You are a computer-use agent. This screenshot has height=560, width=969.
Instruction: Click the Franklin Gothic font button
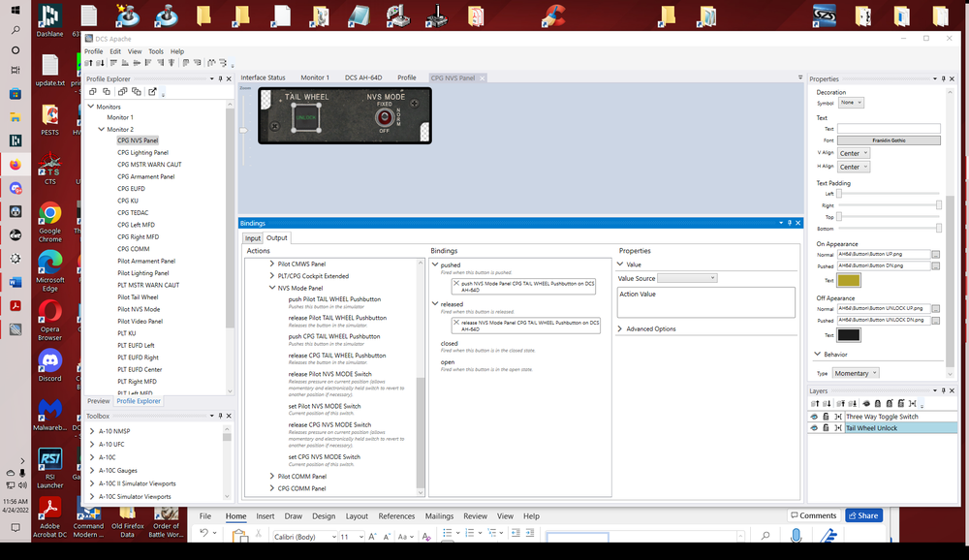[x=889, y=140]
